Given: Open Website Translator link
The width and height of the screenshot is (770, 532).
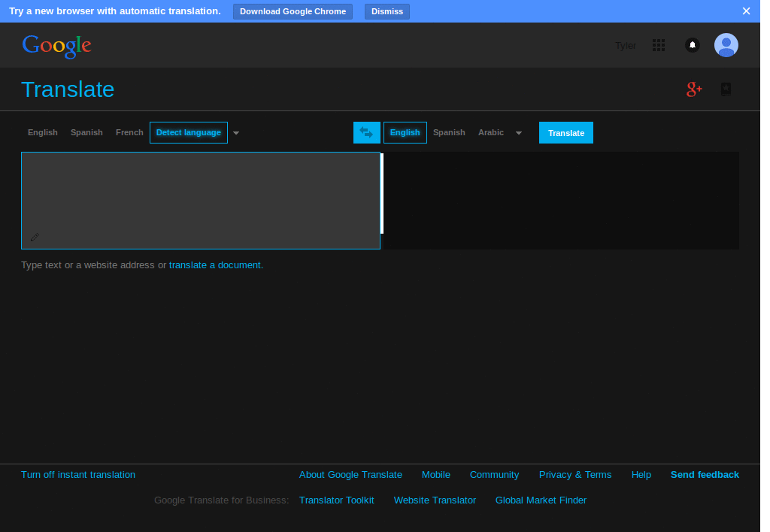Looking at the screenshot, I should pos(435,500).
